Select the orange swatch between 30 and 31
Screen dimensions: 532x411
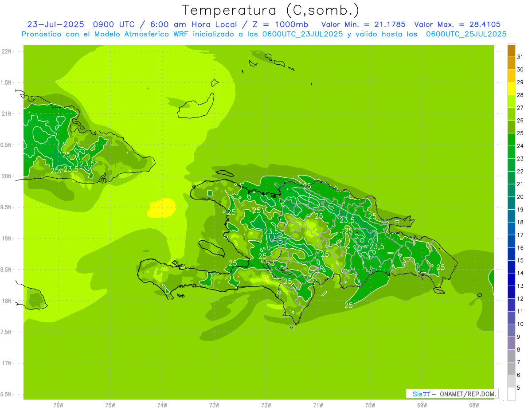point(511,63)
